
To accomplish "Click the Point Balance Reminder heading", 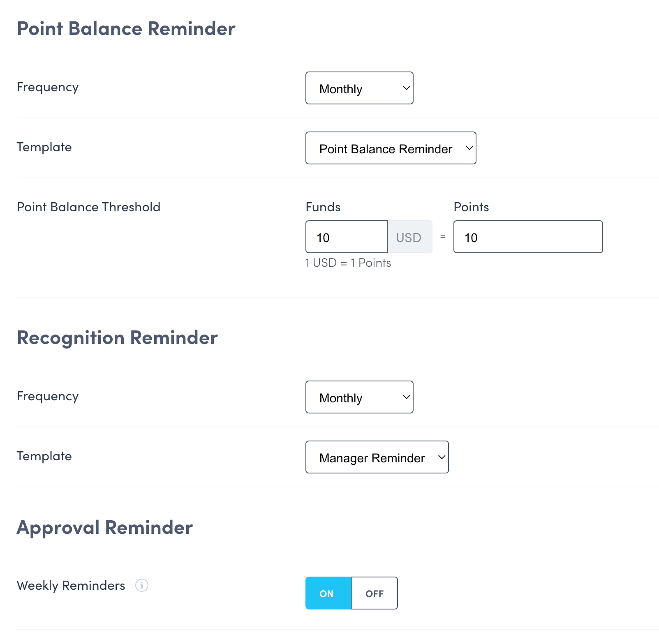I will 126,28.
